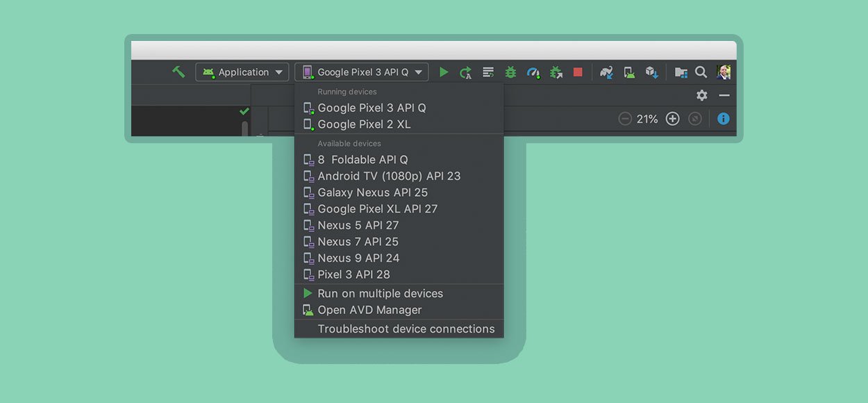
Task: Click Apply Changes and Restart Activity icon
Action: point(466,72)
